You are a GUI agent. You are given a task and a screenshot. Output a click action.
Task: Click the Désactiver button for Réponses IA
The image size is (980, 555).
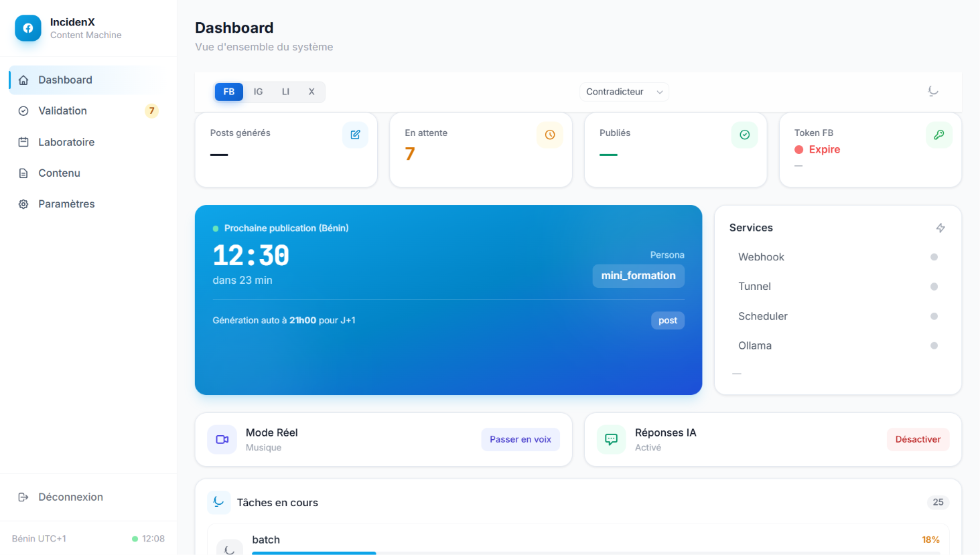[918, 439]
